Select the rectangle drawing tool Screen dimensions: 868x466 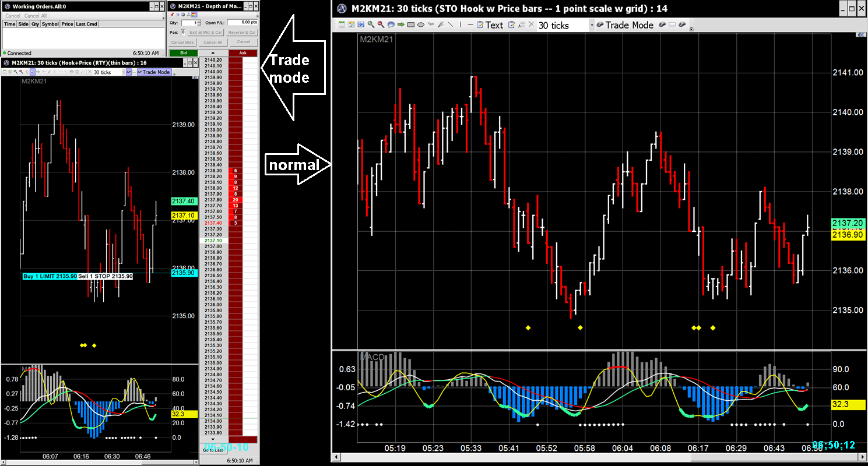click(410, 25)
